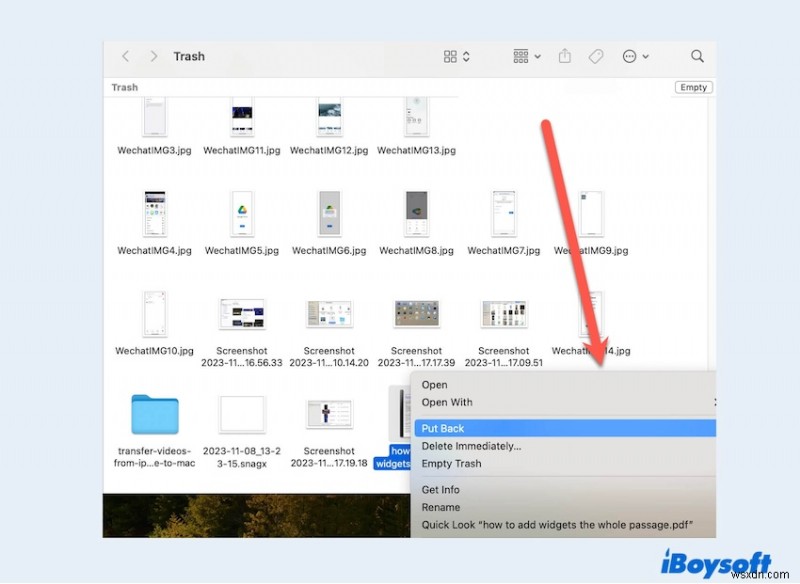
Task: Click the WechatIMG7.jpg file name
Action: coord(504,251)
